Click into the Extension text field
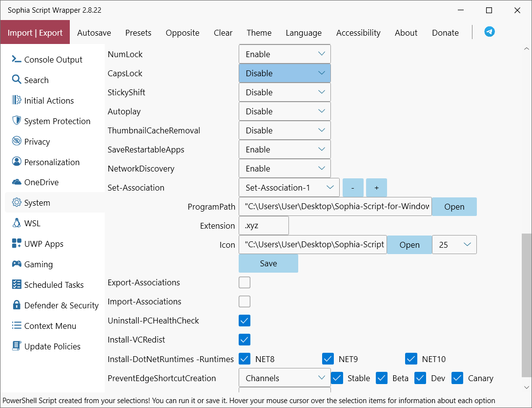 pyautogui.click(x=264, y=226)
